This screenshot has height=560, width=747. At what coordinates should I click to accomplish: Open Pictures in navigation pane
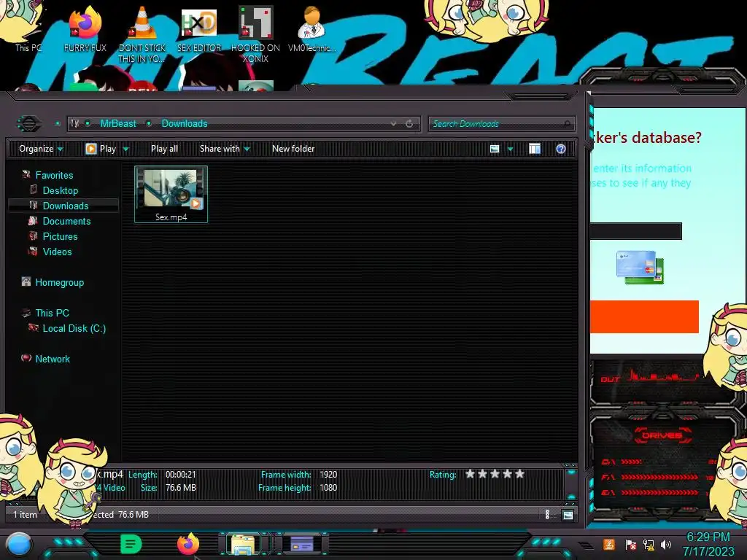pos(60,237)
